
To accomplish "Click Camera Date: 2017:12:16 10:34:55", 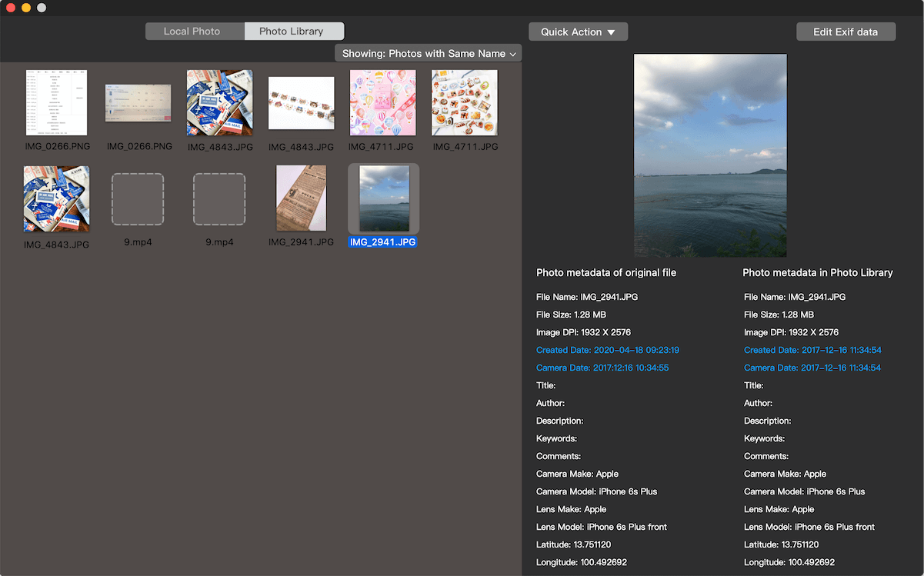I will click(602, 368).
